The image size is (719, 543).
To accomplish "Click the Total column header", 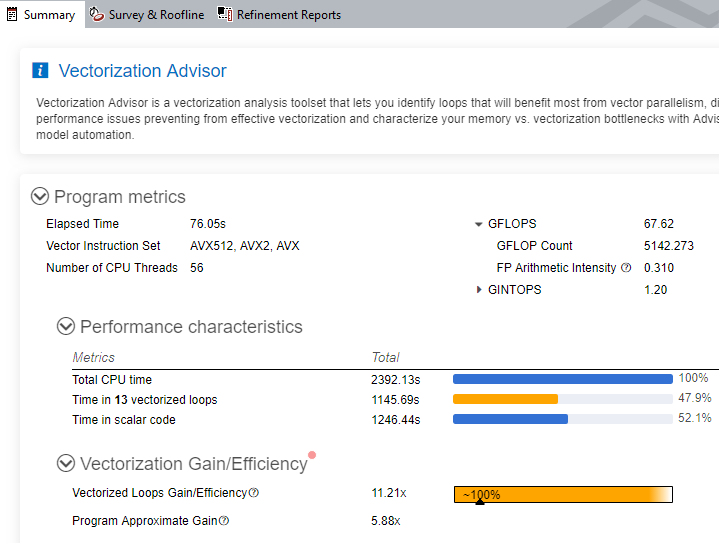I will click(386, 357).
